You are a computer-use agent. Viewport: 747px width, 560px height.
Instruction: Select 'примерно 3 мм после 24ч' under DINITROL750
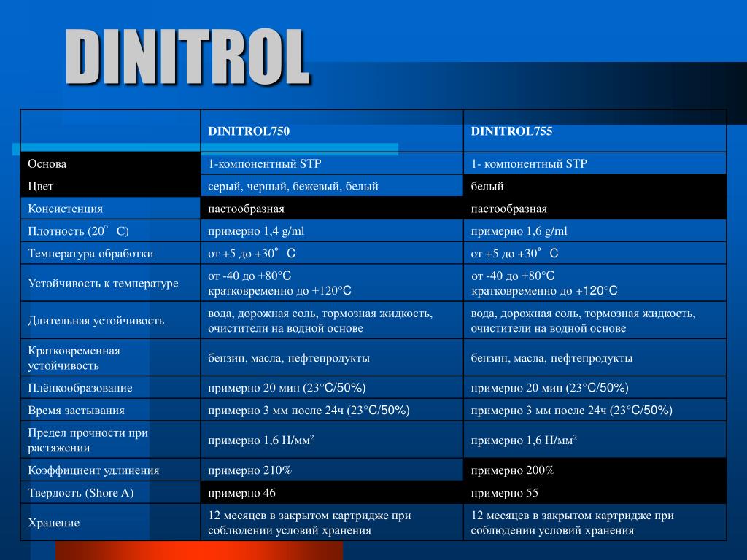click(x=309, y=410)
